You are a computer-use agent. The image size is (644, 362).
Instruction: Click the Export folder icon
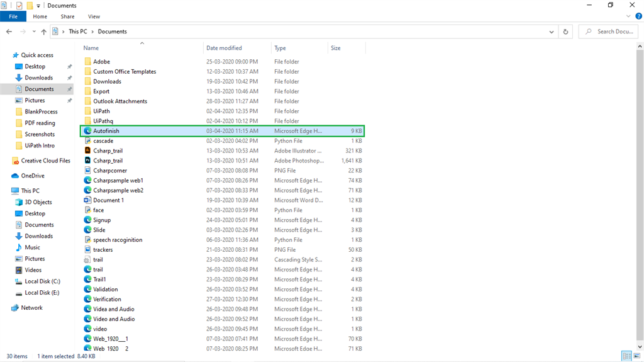tap(87, 91)
